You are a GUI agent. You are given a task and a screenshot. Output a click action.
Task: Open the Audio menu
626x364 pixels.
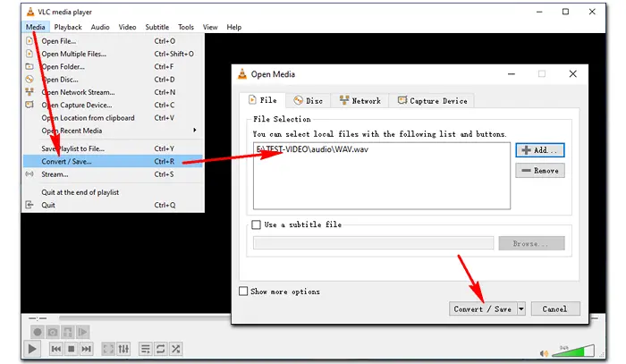100,27
